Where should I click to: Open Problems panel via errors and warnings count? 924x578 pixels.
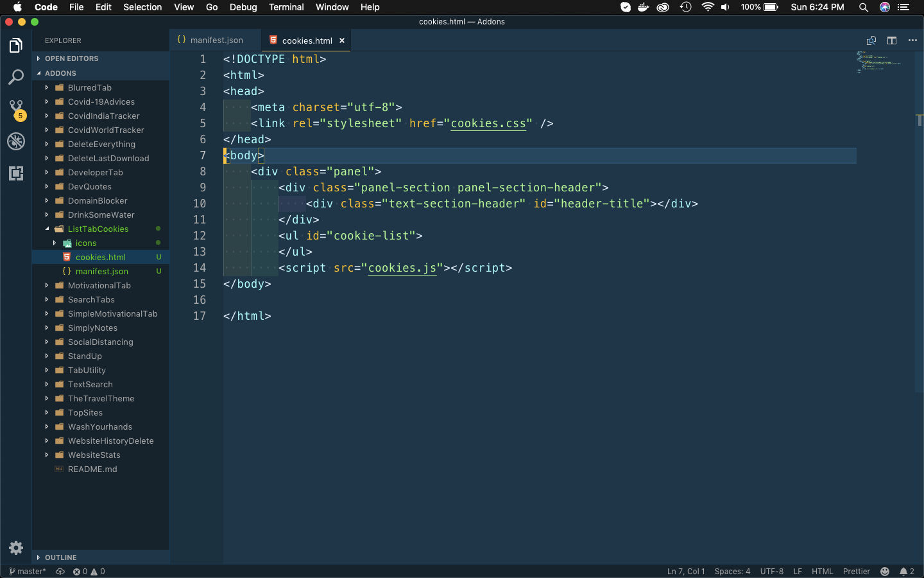(89, 572)
